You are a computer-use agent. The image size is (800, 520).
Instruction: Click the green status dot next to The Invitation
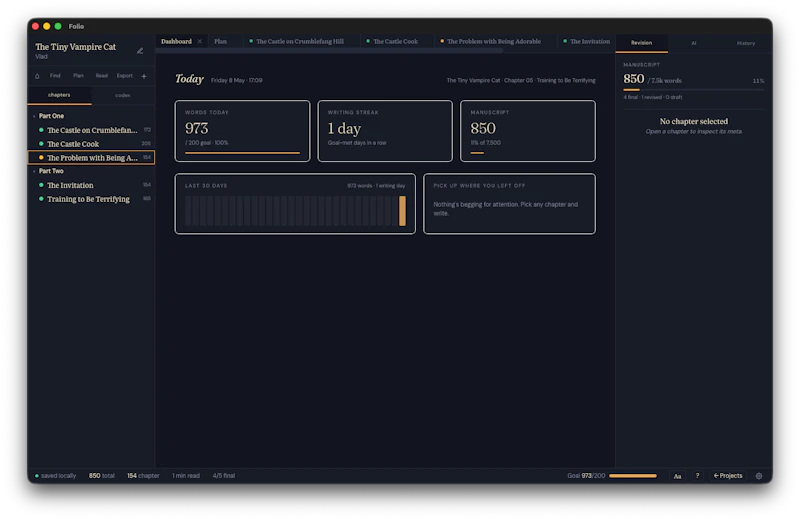click(41, 185)
